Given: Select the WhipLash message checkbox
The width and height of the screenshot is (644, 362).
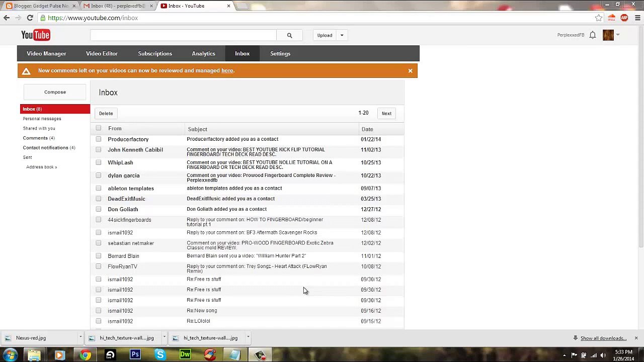Looking at the screenshot, I should pyautogui.click(x=98, y=162).
